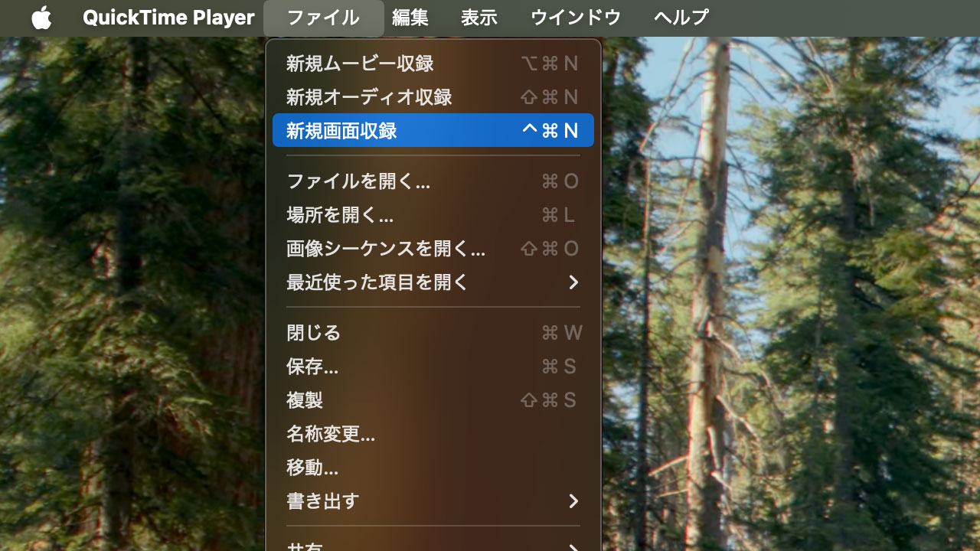Open the QuickTime Player application menu
Viewport: 980px width, 551px height.
168,18
